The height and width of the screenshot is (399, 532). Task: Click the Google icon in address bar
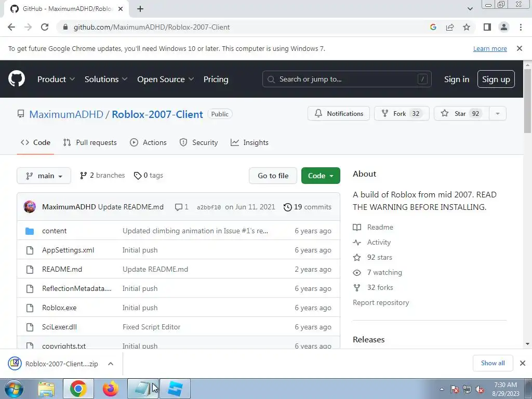pos(433,27)
